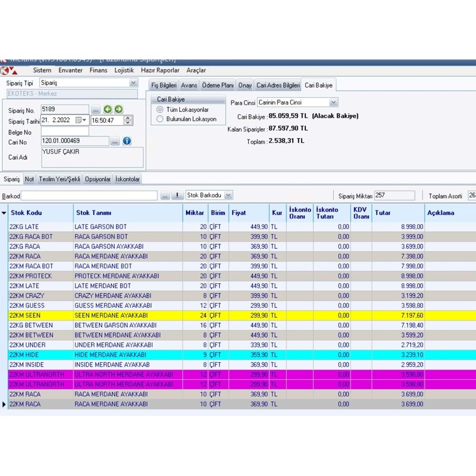This screenshot has height=476, width=476.
Task: Open the Envanter menu
Action: point(70,70)
